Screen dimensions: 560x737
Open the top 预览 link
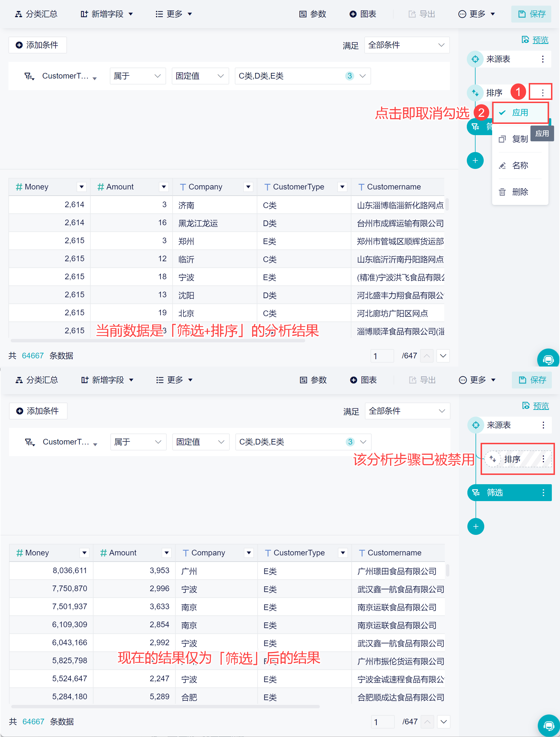click(x=540, y=40)
